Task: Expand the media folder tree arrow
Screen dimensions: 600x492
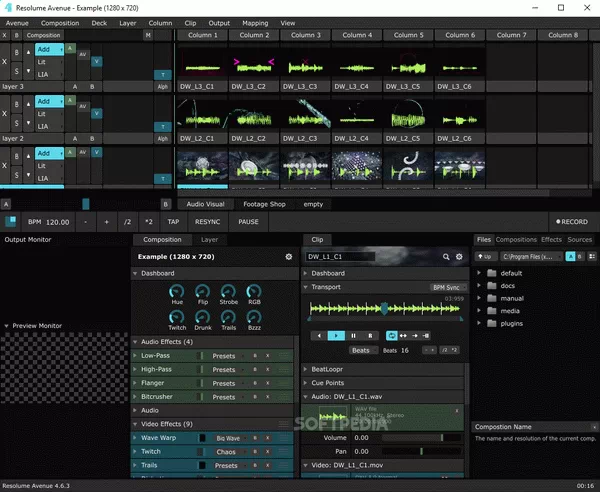Action: coord(479,311)
